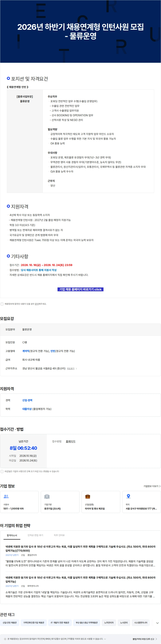Click the arrow after 불법/허위/과장/오류 신고
The width and height of the screenshot is (161, 644).
pos(156,639)
